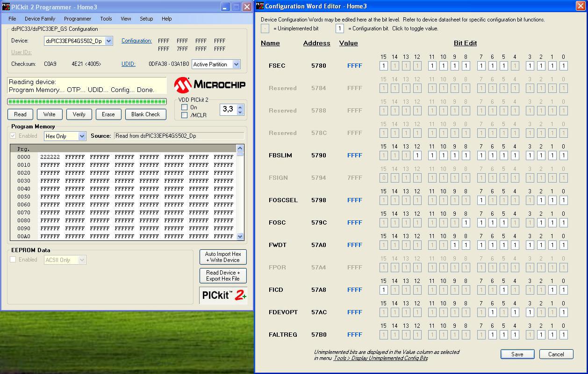Screen dimensions: 588x374
Task: Increase the VDD voltage with up arrow
Action: click(x=240, y=107)
